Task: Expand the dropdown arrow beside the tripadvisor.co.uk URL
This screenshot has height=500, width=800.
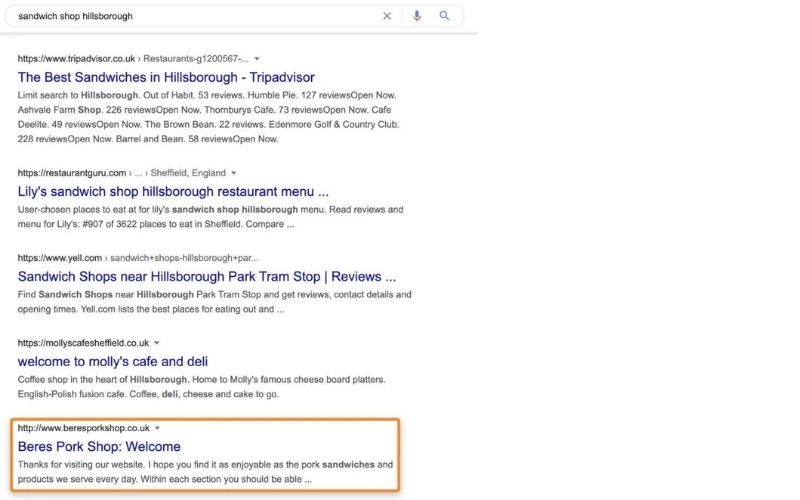Action: coord(257,59)
